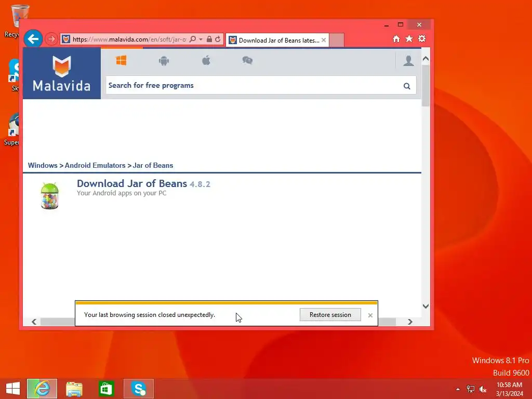
Task: Open a new blank tab
Action: click(x=337, y=41)
